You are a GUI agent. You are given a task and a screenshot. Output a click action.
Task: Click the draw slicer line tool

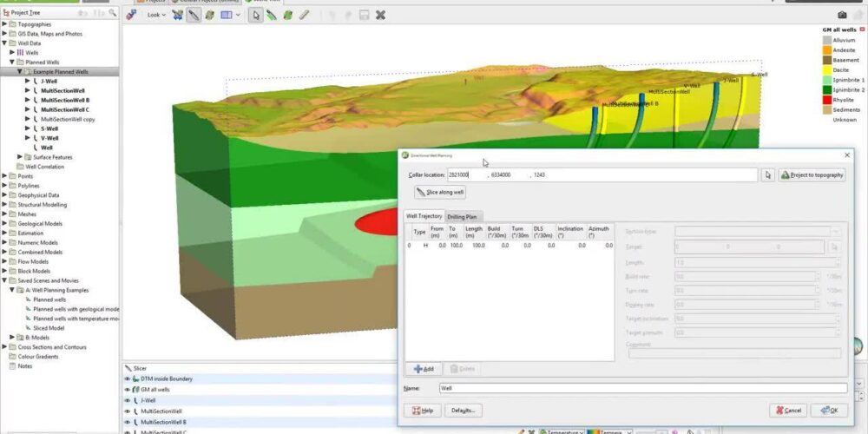pos(194,15)
